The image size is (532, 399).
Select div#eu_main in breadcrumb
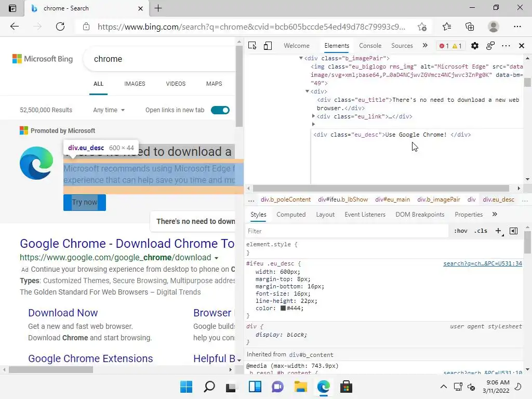tap(393, 199)
